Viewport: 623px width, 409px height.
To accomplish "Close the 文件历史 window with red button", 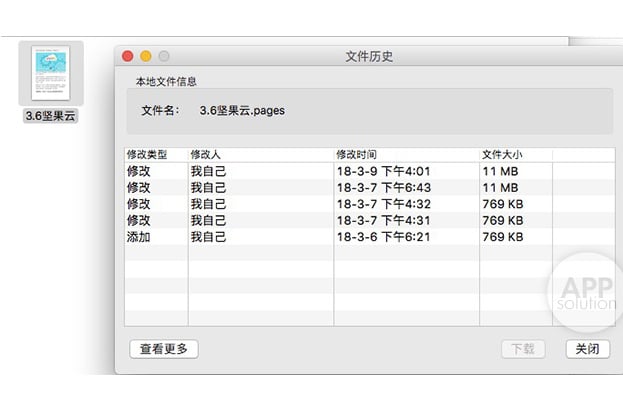I will tap(128, 56).
